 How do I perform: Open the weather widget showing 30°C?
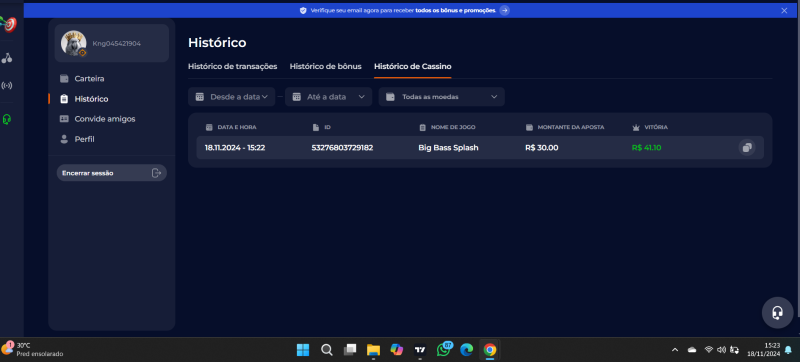point(32,349)
